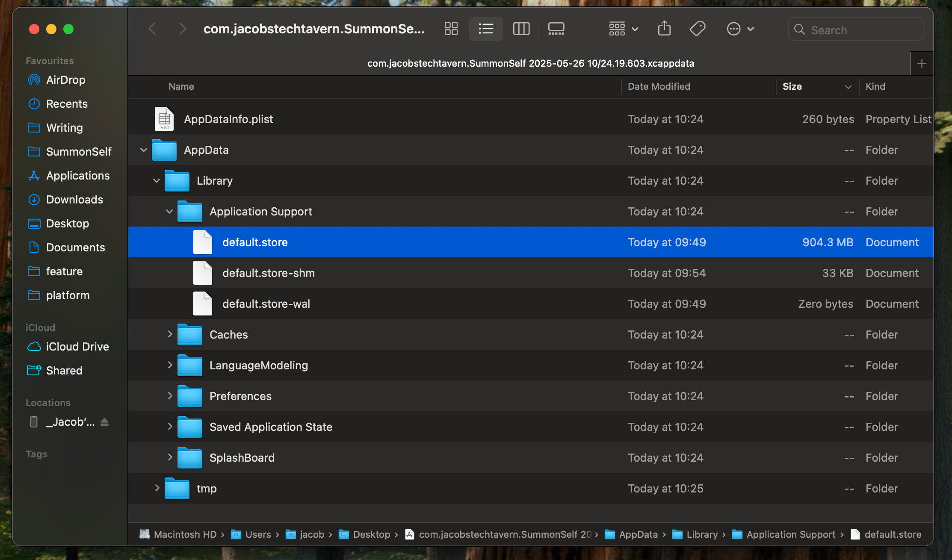Viewport: 952px width, 560px height.
Task: Click the back navigation arrow
Action: click(152, 29)
